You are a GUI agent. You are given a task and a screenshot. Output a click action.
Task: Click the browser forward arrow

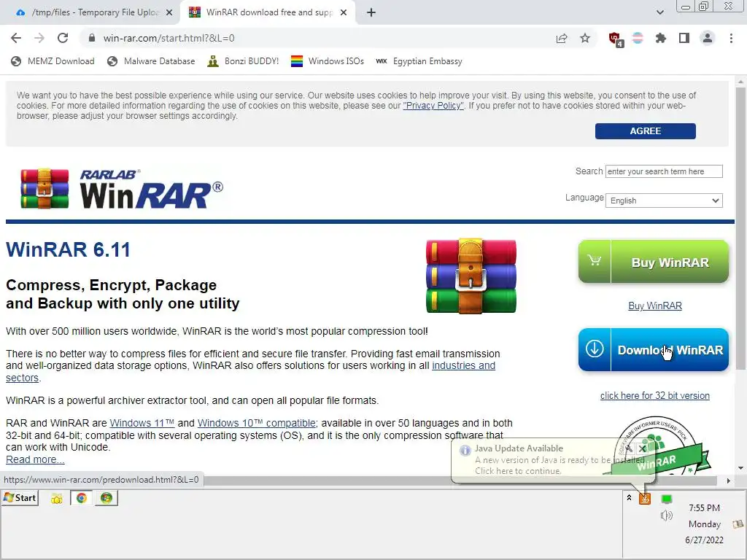pos(39,38)
